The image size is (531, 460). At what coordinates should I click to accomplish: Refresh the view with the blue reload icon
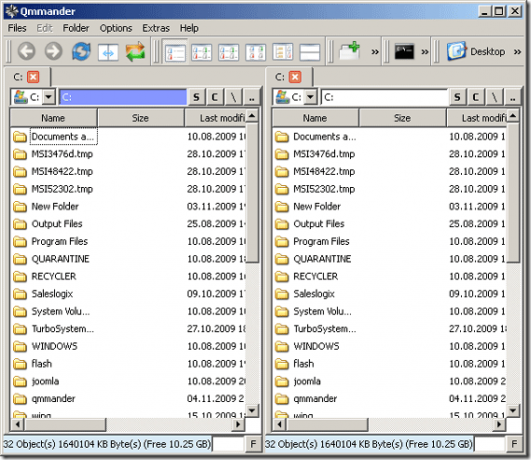coord(81,51)
